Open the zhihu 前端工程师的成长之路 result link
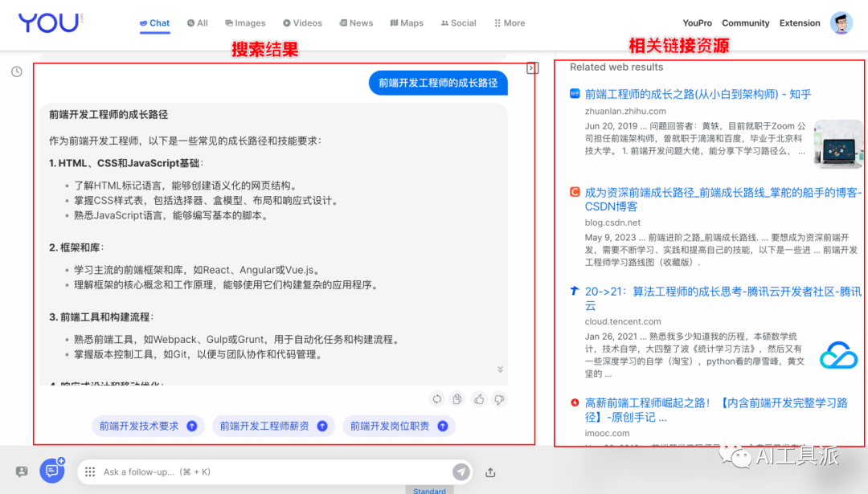Screen dimensions: 868x494 pos(698,94)
